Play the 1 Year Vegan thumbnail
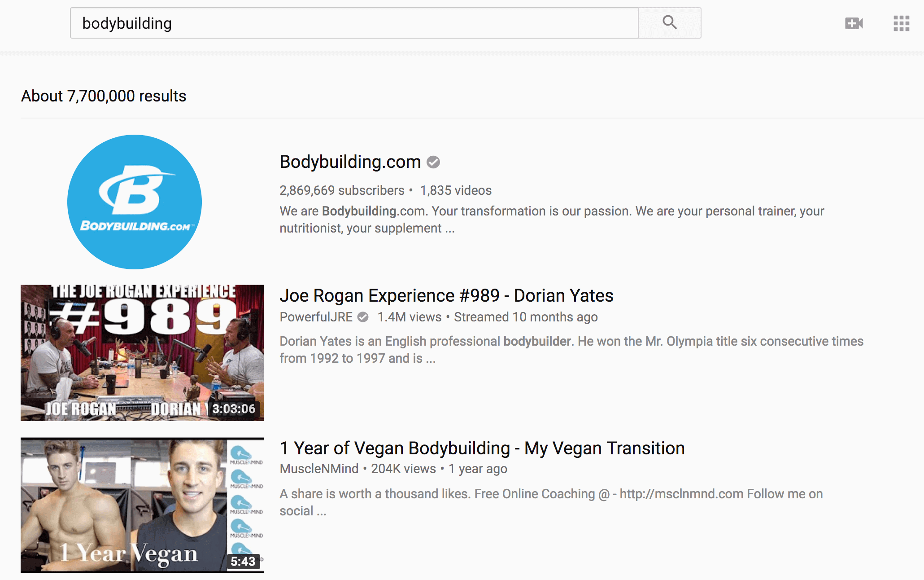This screenshot has width=924, height=580. click(142, 505)
